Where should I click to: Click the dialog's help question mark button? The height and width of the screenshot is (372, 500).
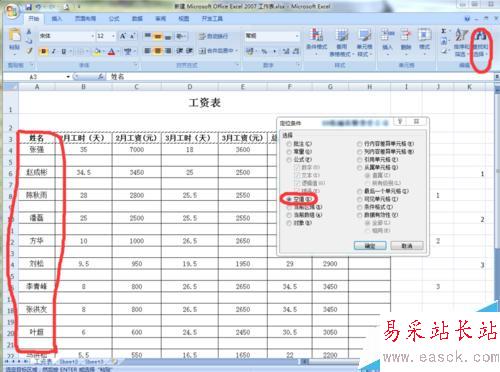(x=400, y=122)
